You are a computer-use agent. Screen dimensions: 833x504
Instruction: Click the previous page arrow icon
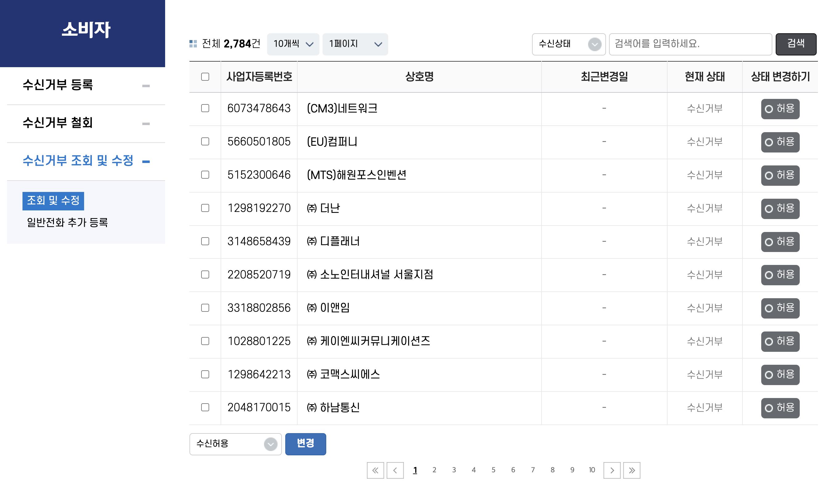[395, 470]
